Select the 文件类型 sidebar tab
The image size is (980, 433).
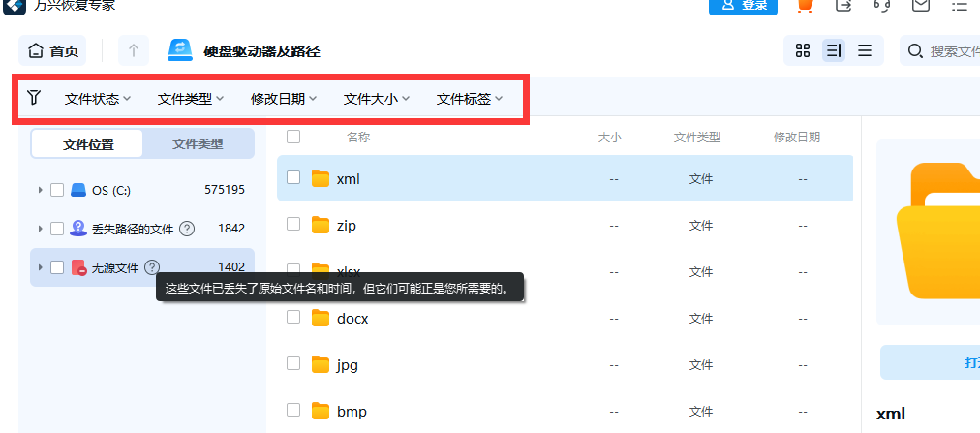(x=198, y=144)
